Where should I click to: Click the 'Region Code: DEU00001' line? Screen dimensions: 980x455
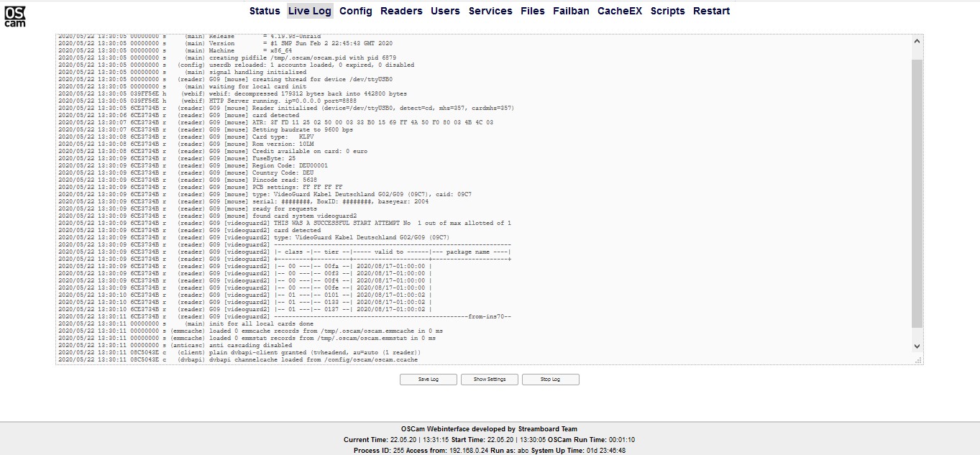click(x=193, y=165)
